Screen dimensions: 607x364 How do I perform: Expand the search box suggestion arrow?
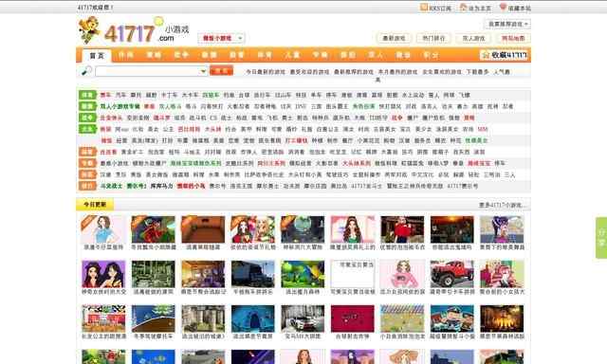click(203, 71)
